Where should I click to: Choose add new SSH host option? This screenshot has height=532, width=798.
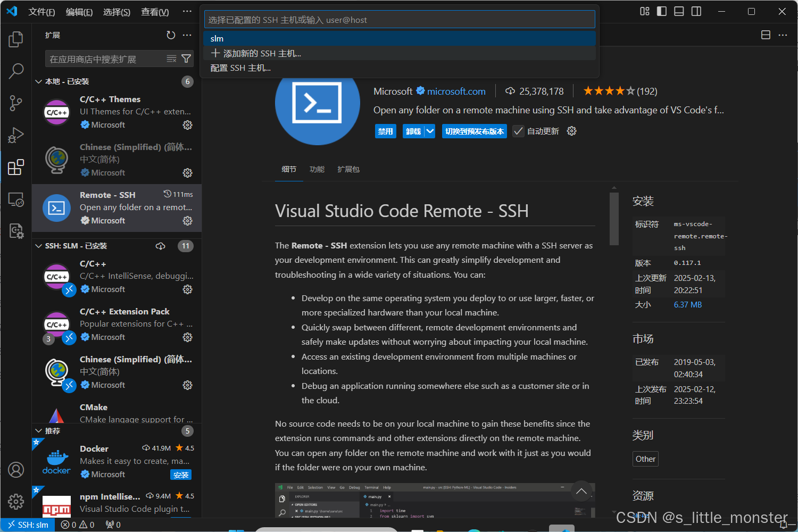(x=400, y=53)
